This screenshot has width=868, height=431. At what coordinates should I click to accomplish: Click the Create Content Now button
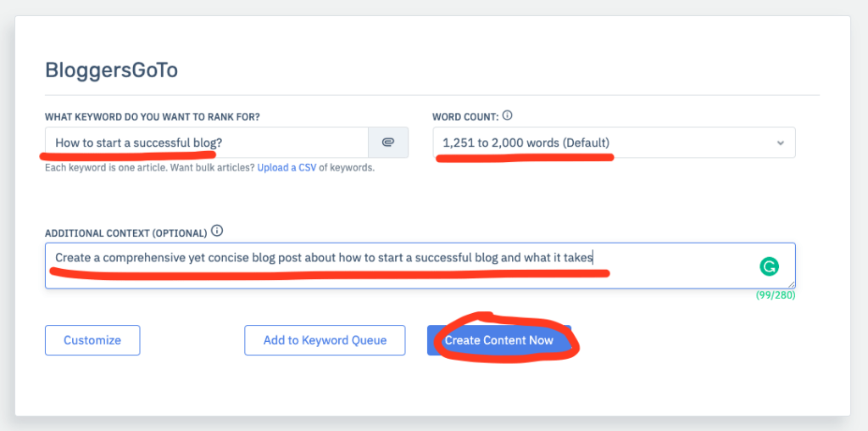(498, 340)
